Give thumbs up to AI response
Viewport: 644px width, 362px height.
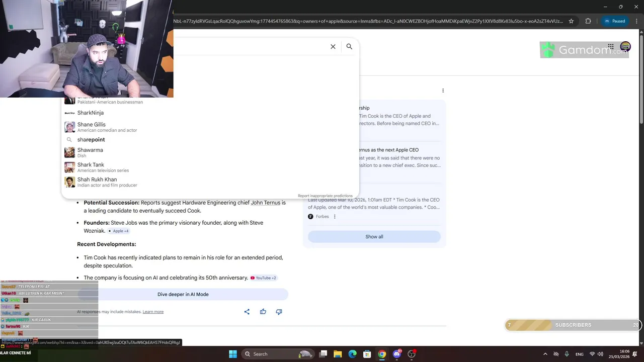(263, 312)
